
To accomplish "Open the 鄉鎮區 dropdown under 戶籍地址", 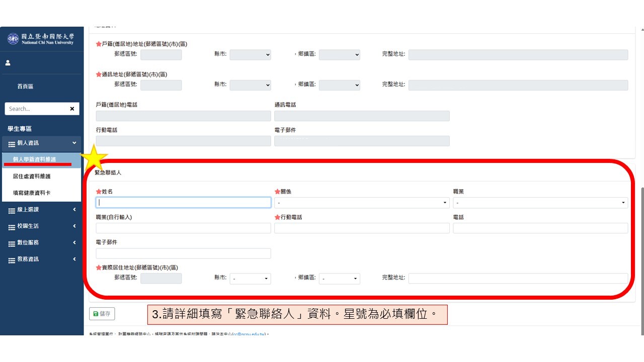I will [x=340, y=55].
